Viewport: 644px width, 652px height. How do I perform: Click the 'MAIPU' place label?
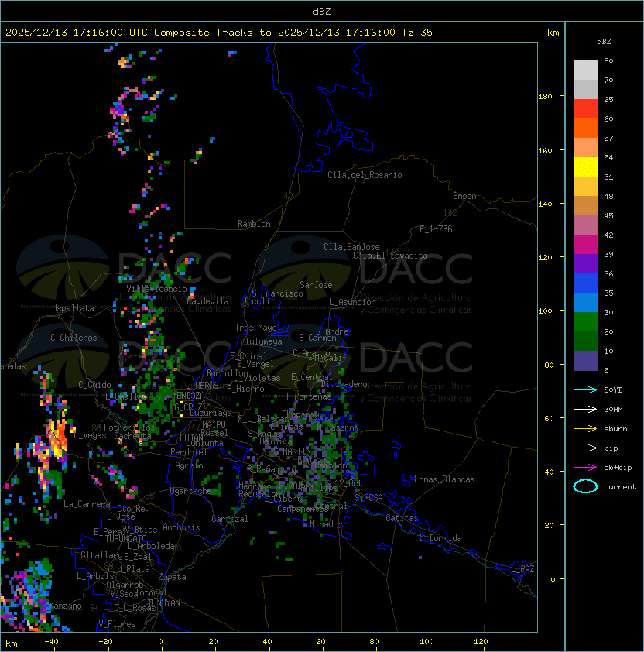click(x=214, y=425)
